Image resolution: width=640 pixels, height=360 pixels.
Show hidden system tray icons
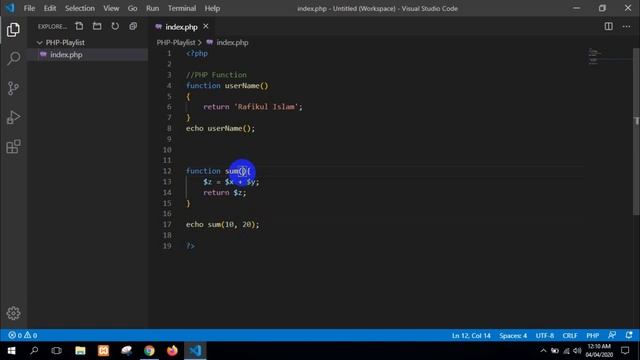(543, 351)
